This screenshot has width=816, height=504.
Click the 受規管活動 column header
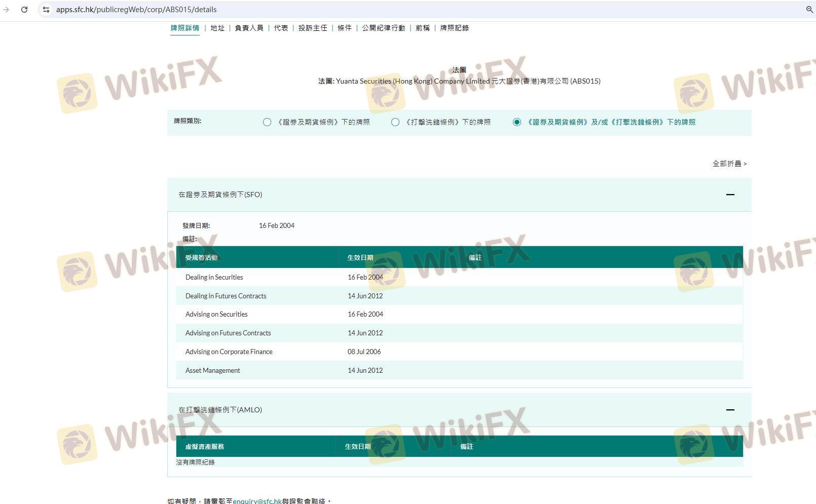point(201,257)
